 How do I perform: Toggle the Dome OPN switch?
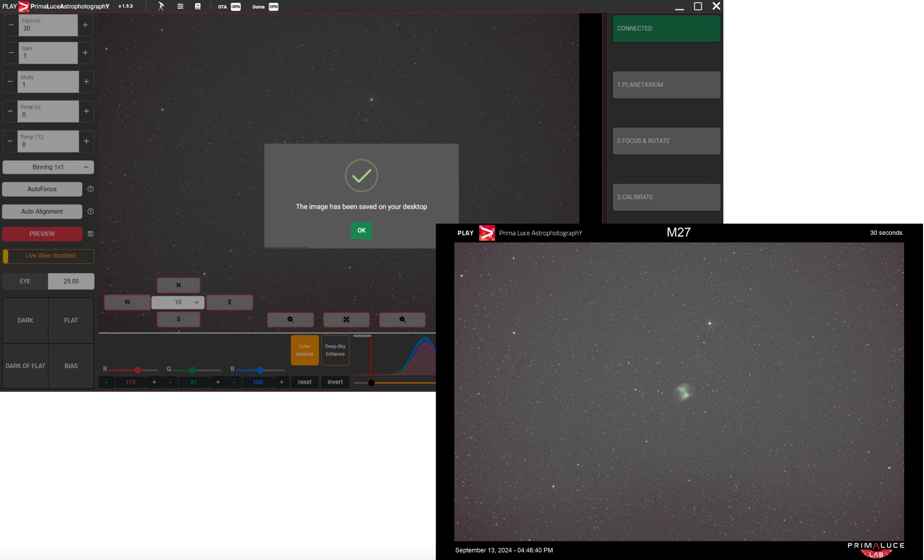(273, 7)
